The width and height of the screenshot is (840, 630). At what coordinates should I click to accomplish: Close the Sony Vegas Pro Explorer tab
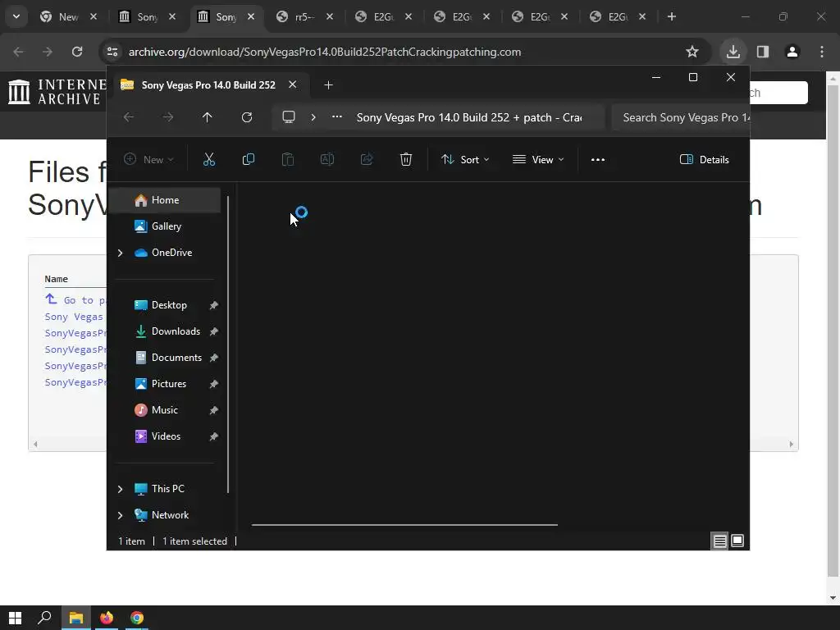[x=293, y=84]
